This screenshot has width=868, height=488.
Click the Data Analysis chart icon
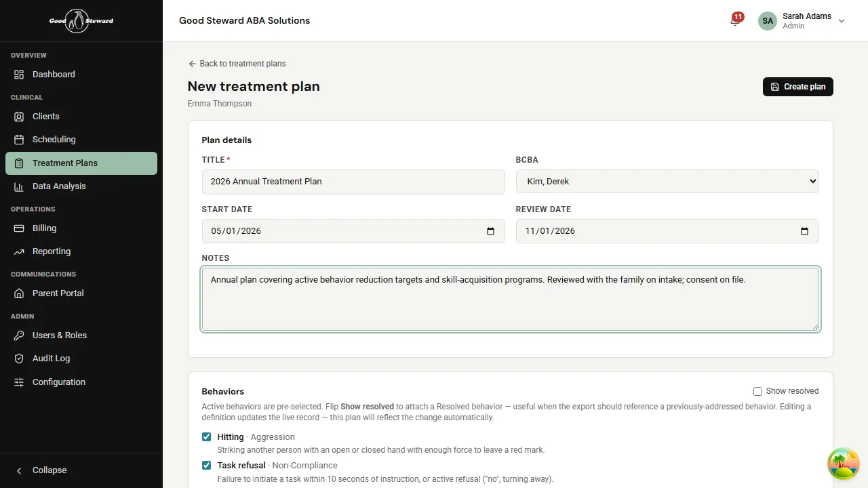coord(18,186)
